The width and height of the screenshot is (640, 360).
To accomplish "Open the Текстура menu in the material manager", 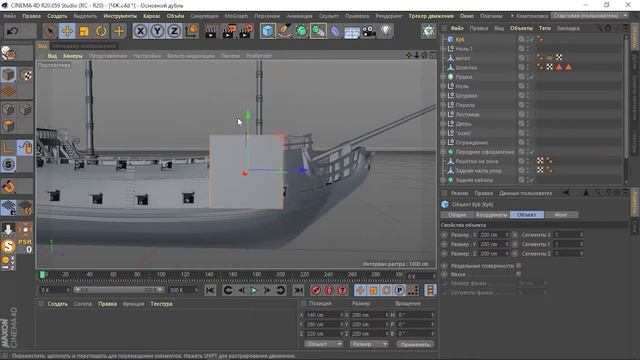I will (161, 304).
